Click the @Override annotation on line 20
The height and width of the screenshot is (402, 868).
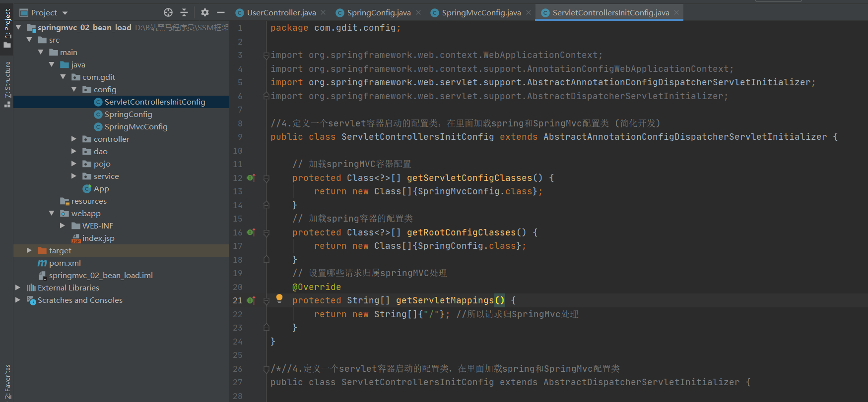point(317,287)
